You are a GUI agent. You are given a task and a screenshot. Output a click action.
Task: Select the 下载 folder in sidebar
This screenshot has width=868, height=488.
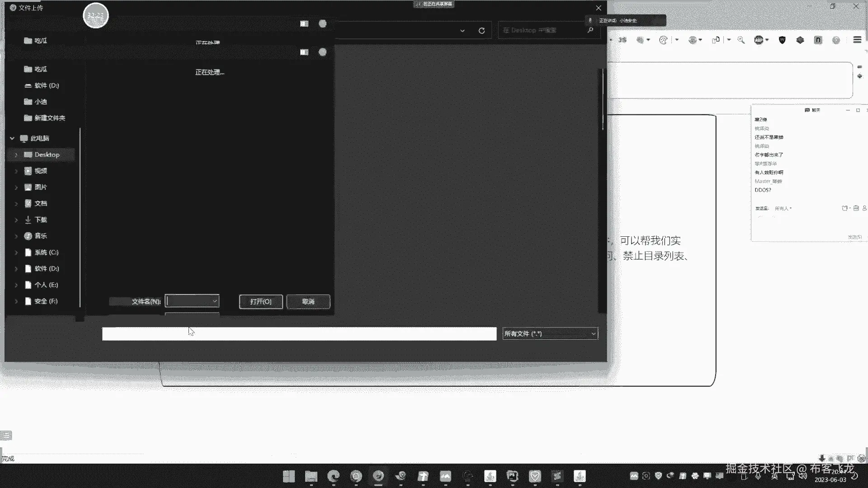coord(41,220)
